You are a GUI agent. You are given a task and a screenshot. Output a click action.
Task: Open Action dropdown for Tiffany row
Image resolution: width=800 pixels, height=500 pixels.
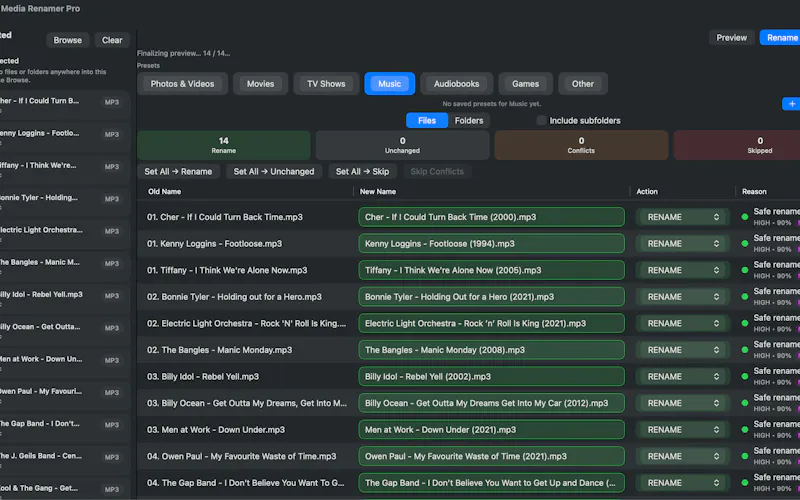pyautogui.click(x=682, y=270)
